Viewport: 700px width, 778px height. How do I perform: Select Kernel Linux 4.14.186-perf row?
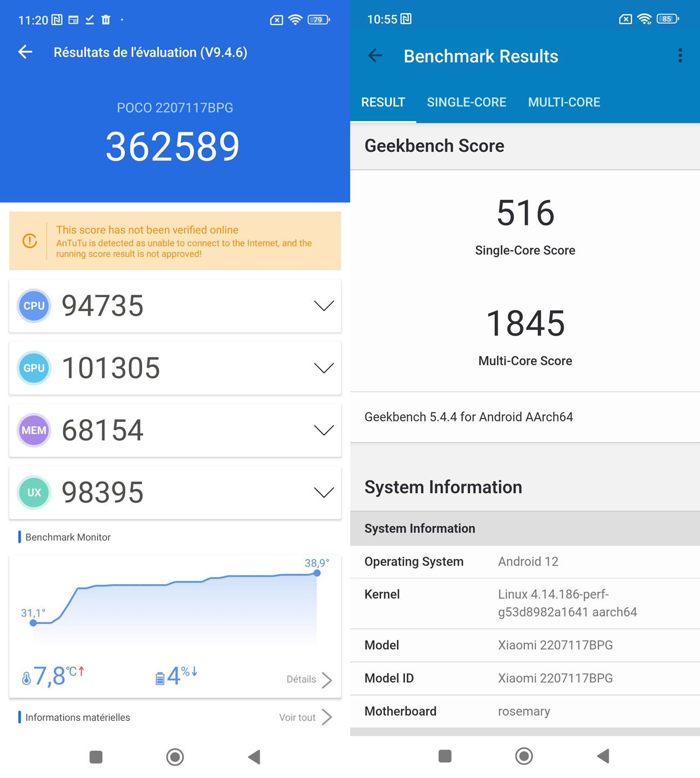pos(525,603)
